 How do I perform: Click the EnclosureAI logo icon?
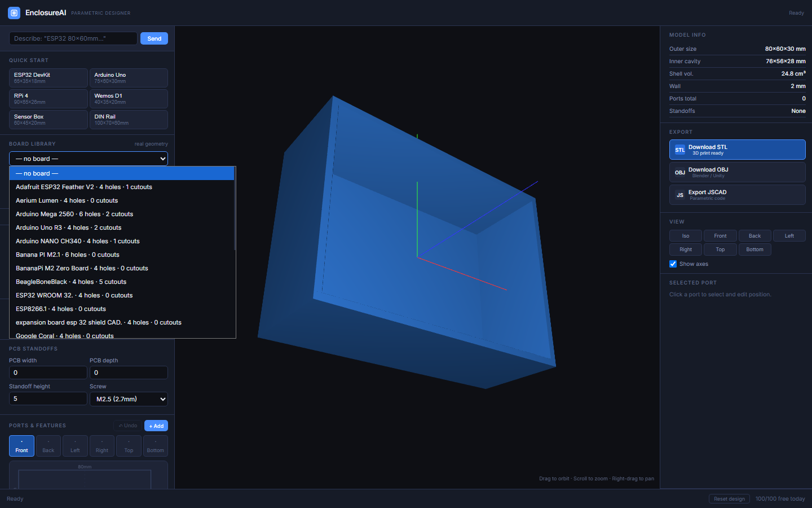(x=14, y=12)
